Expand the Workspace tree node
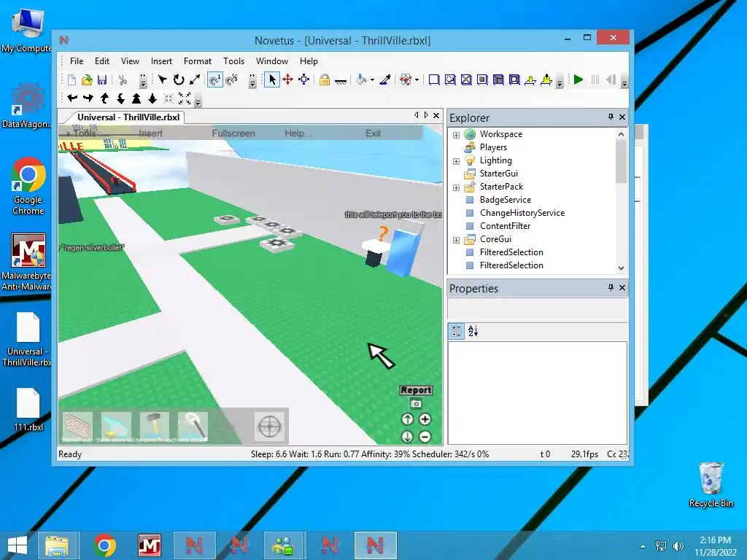This screenshot has height=560, width=747. tap(456, 135)
